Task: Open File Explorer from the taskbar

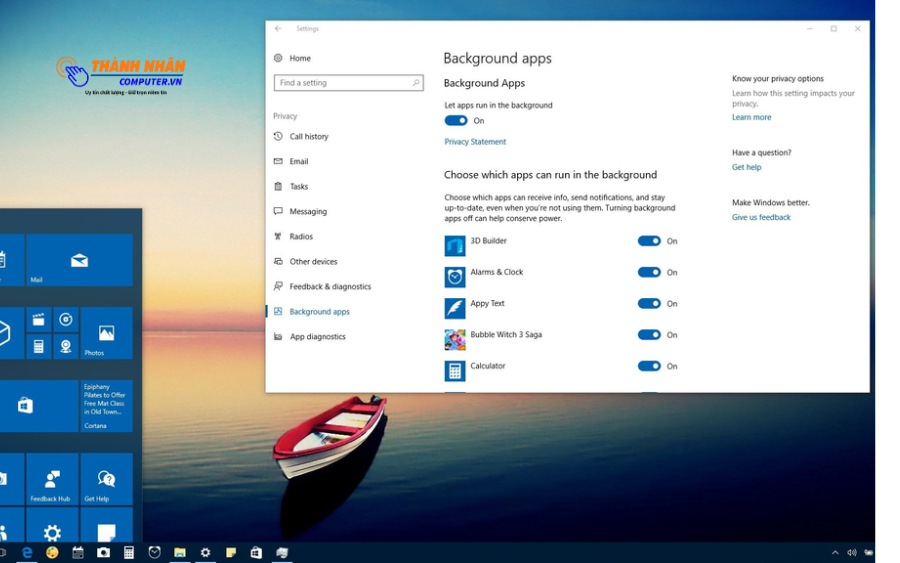Action: coord(180,552)
